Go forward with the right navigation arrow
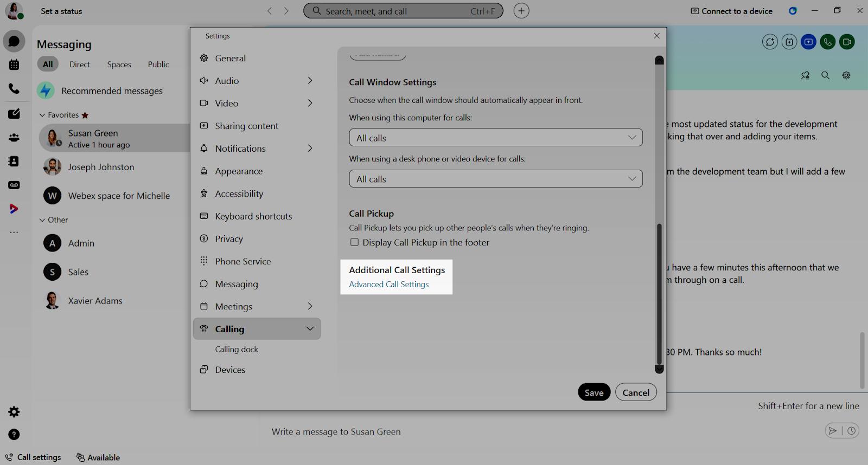 coord(286,11)
